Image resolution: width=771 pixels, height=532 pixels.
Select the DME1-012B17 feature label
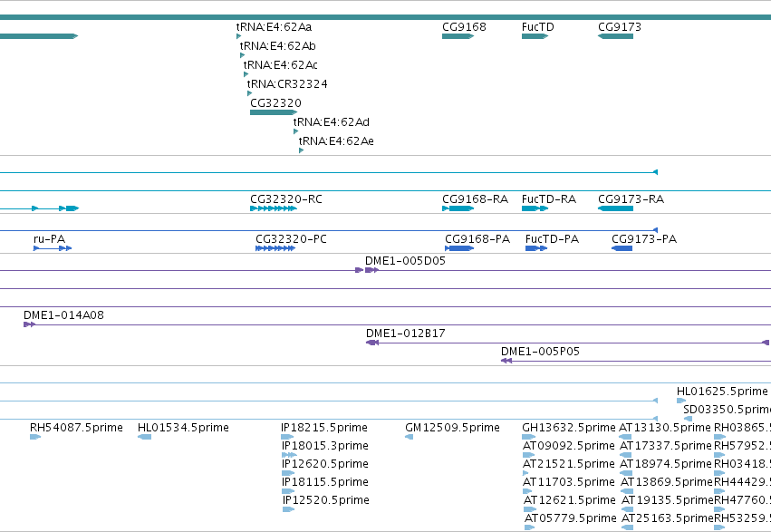tap(406, 334)
